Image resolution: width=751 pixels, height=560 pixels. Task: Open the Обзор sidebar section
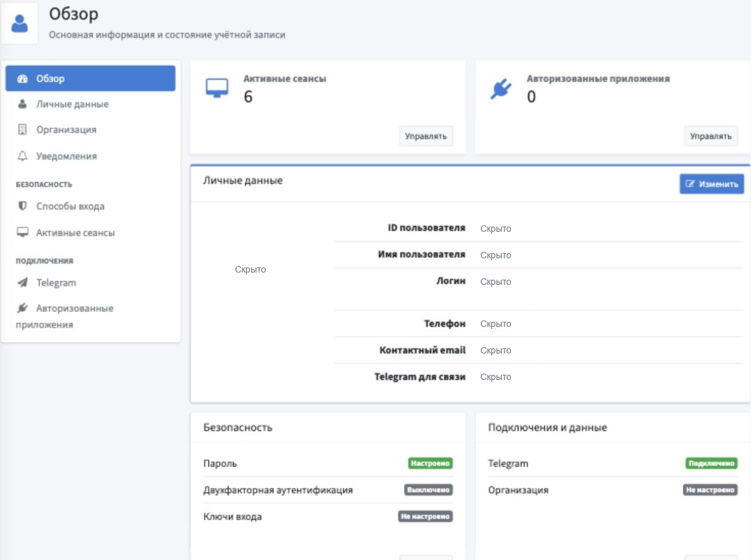(x=91, y=78)
